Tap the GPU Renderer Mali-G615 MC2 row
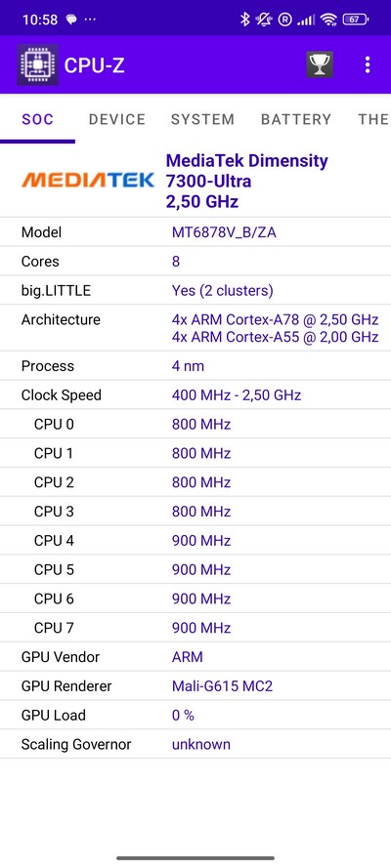Screen dimensions: 391x868 (x=195, y=686)
